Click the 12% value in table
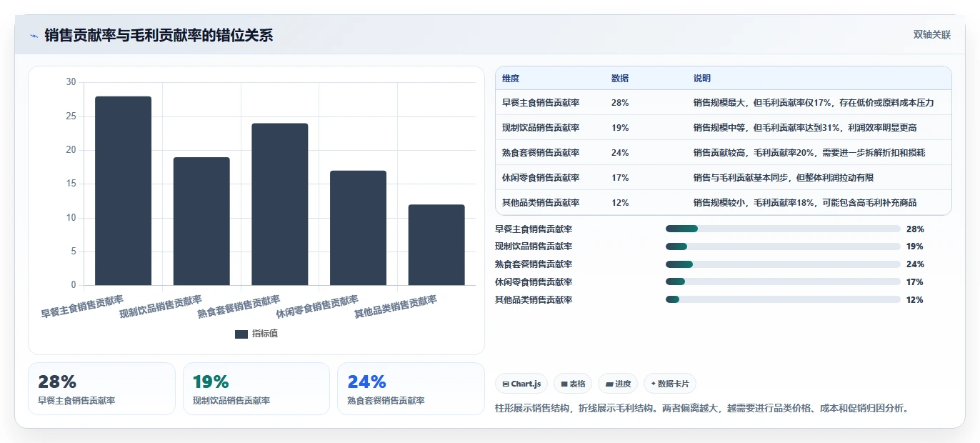 (620, 203)
